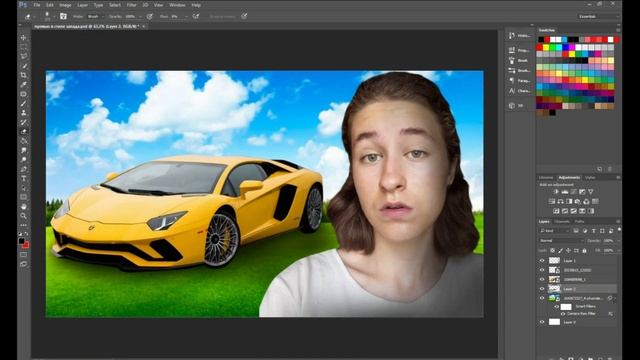Select the Rectangular Marquee tool

pos(24,47)
